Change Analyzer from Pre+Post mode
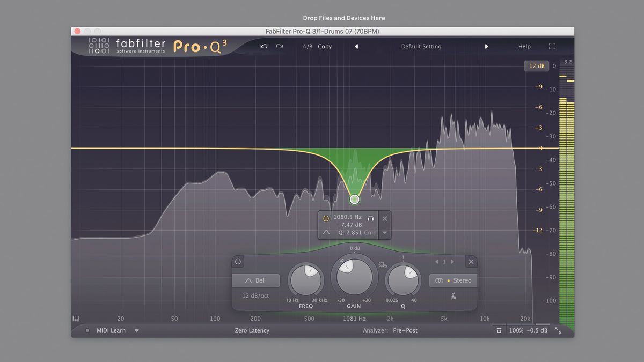 (405, 330)
